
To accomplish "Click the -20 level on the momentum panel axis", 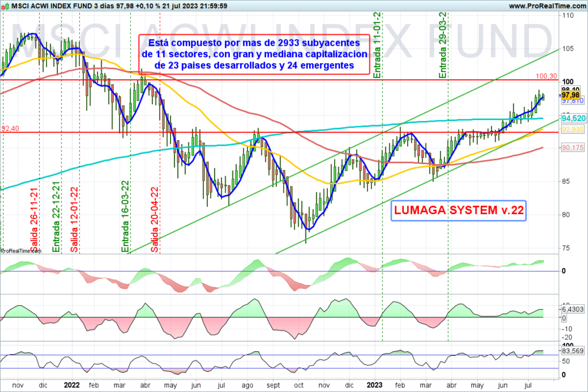I will [567, 337].
